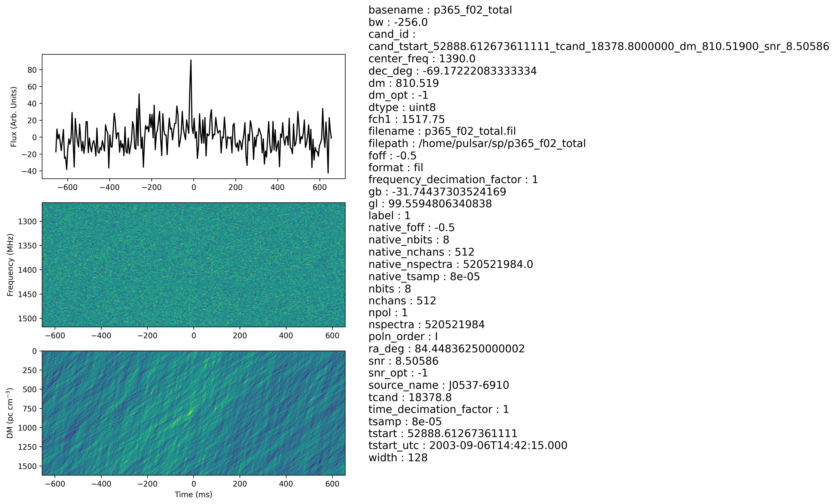Click the 'width : 128' text line
Viewport: 835px width, 504px height.
coord(398,458)
